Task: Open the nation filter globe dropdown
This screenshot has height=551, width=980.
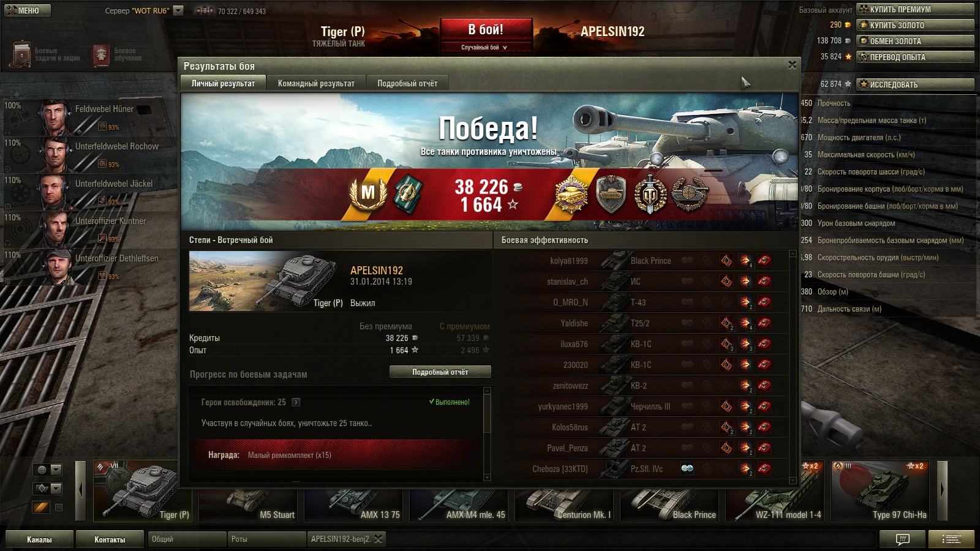Action: click(x=47, y=470)
